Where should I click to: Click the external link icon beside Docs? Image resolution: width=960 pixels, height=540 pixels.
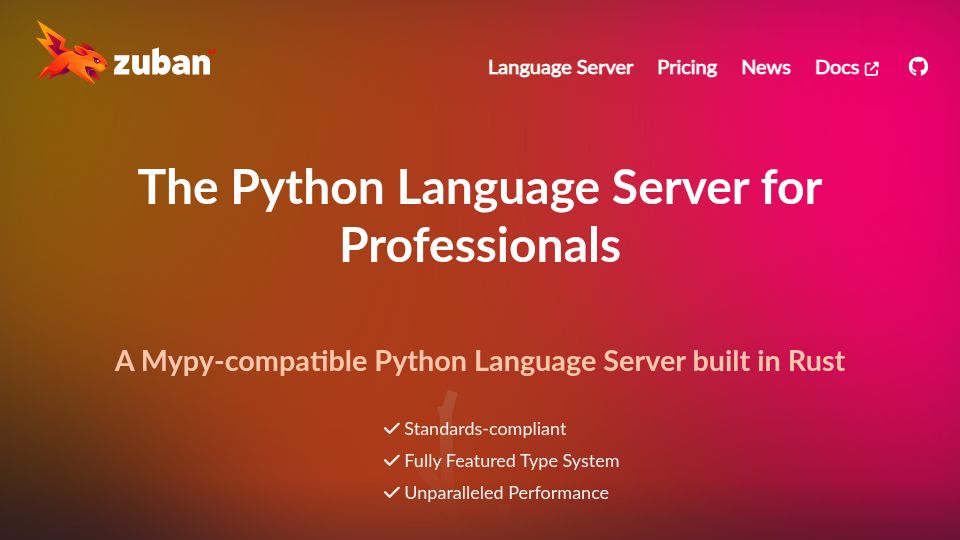pos(871,69)
